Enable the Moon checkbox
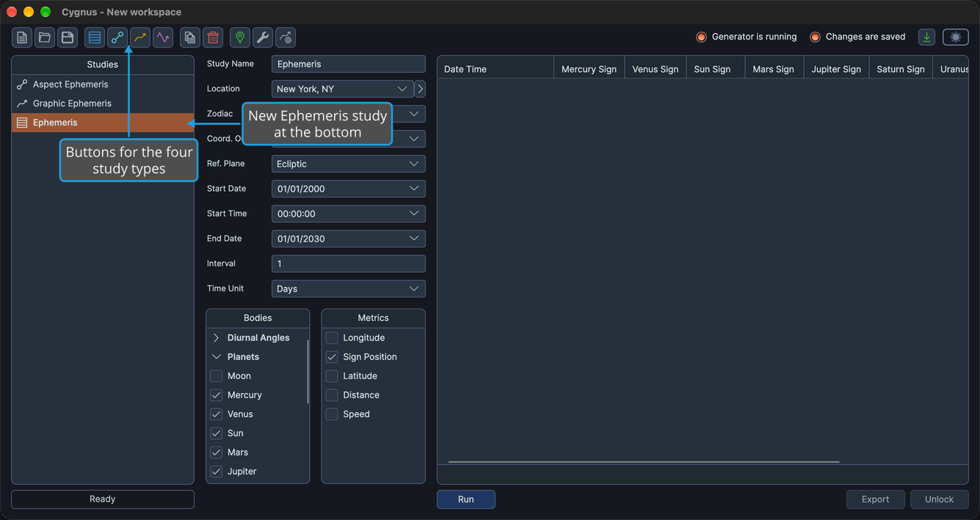 [x=217, y=376]
